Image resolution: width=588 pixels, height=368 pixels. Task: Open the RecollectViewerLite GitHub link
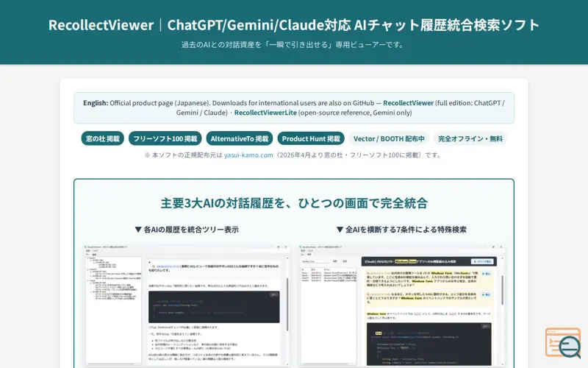(265, 113)
